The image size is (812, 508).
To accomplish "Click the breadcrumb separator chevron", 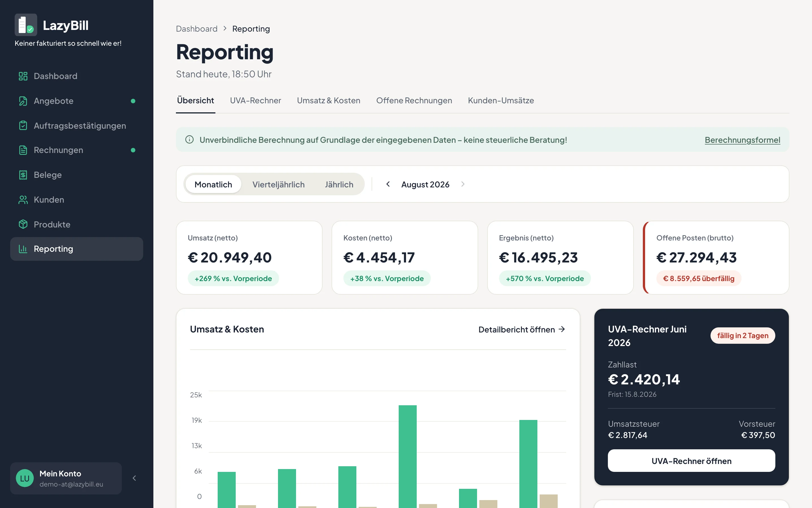I will tap(225, 29).
